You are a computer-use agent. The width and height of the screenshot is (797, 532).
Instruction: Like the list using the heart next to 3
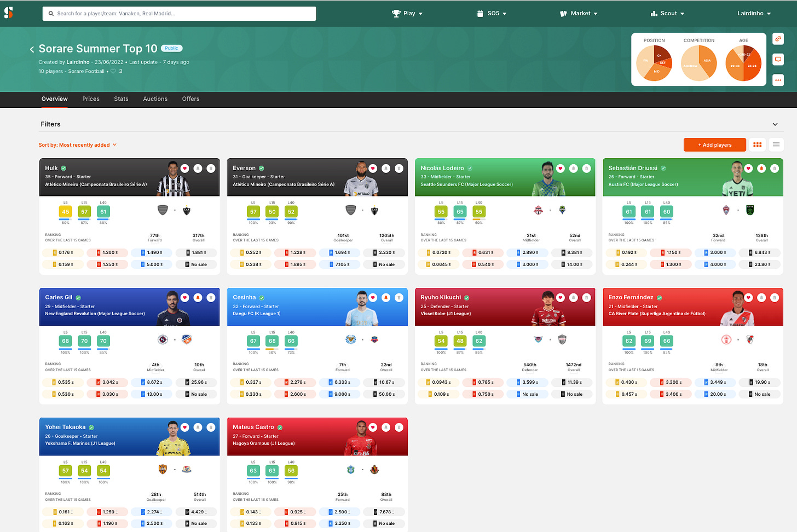click(x=113, y=71)
